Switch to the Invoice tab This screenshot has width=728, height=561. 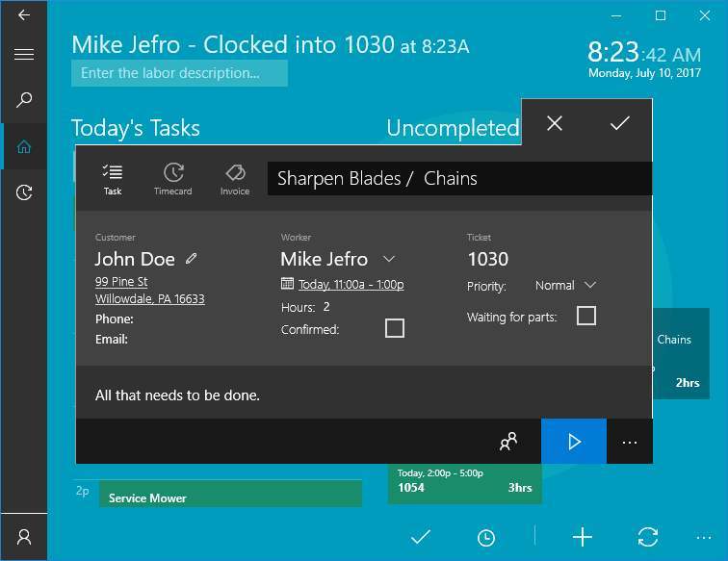(x=235, y=178)
